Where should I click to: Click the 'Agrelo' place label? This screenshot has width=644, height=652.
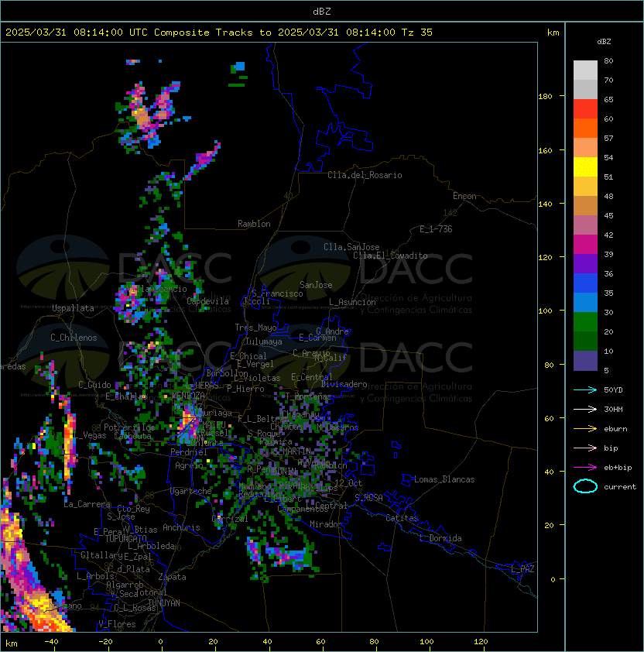click(x=189, y=465)
